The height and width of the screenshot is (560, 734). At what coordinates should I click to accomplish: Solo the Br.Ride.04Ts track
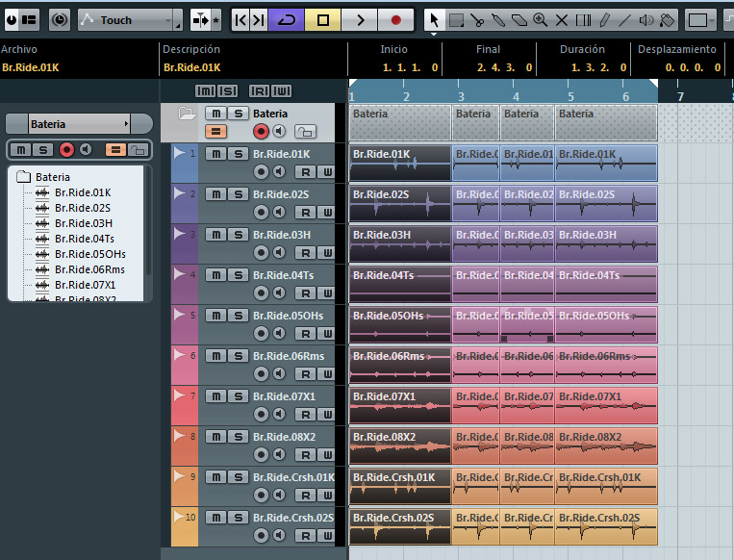pyautogui.click(x=239, y=275)
